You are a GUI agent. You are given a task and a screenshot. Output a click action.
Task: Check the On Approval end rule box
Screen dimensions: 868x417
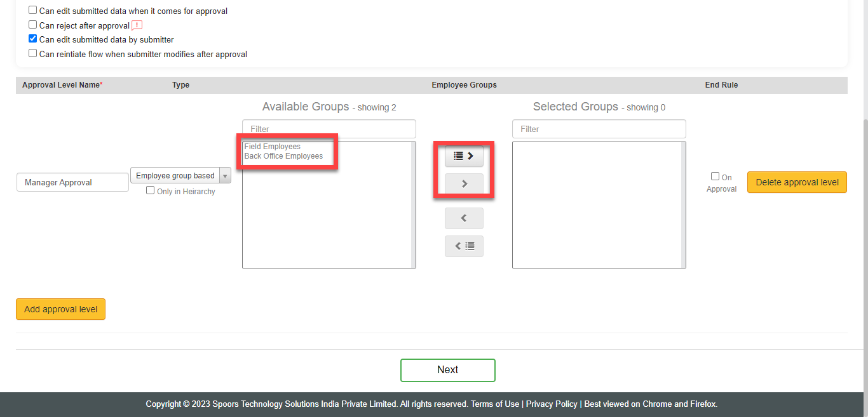click(x=715, y=176)
